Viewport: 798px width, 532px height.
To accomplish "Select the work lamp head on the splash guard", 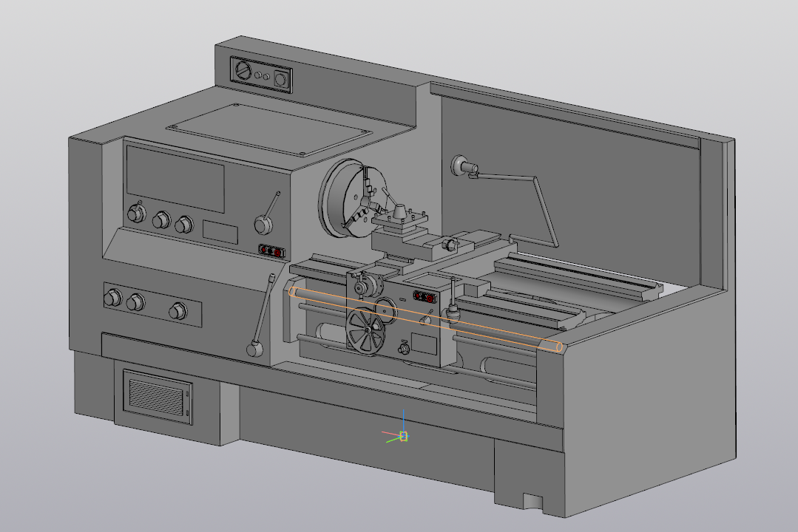I will pyautogui.click(x=461, y=165).
